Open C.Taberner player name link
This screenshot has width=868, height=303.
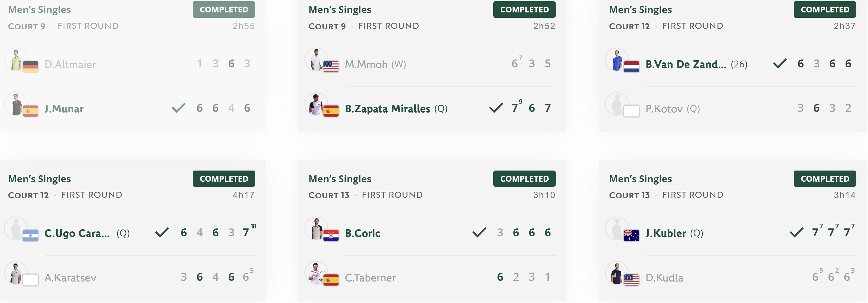370,278
